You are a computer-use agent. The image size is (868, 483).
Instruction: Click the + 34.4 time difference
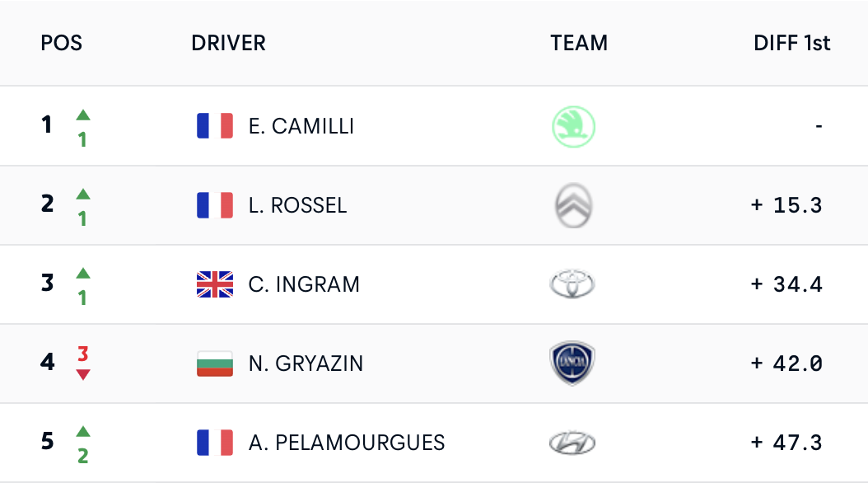[786, 284]
